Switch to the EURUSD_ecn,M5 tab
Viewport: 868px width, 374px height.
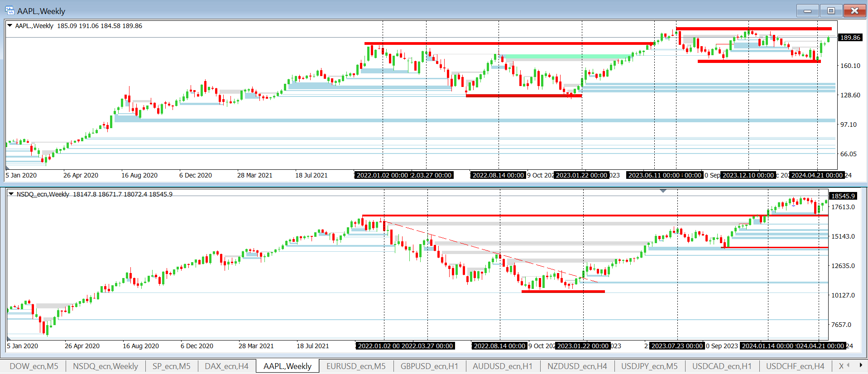point(356,366)
